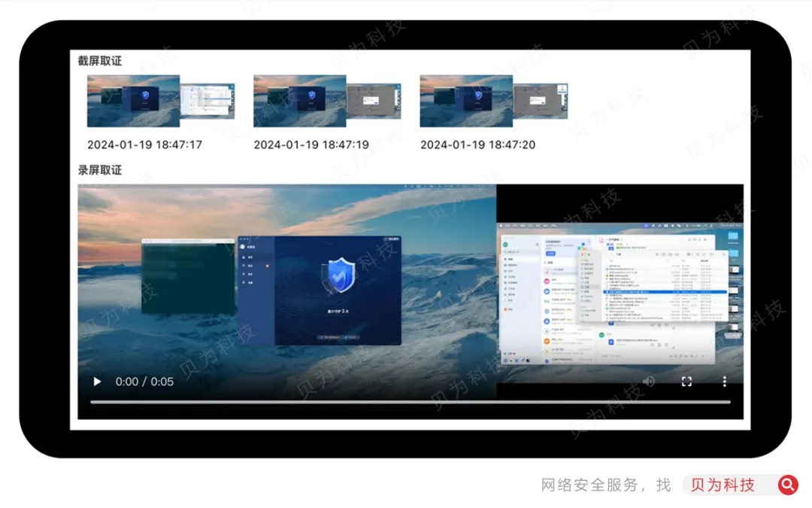Screen dimensions: 812x508
Task: Click the dark terminal window in the video
Action: (188, 278)
